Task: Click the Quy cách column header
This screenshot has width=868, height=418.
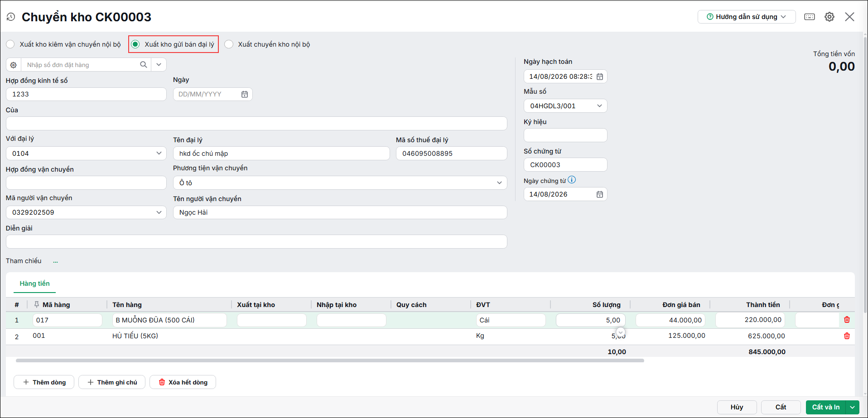Action: [411, 305]
